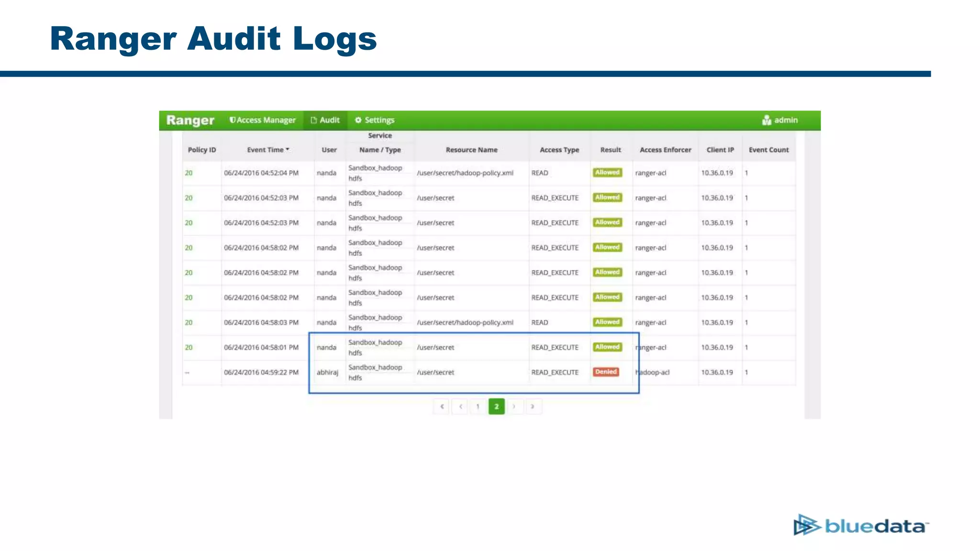Image resolution: width=980 pixels, height=551 pixels.
Task: Switch to the Audit tab
Action: click(x=325, y=120)
